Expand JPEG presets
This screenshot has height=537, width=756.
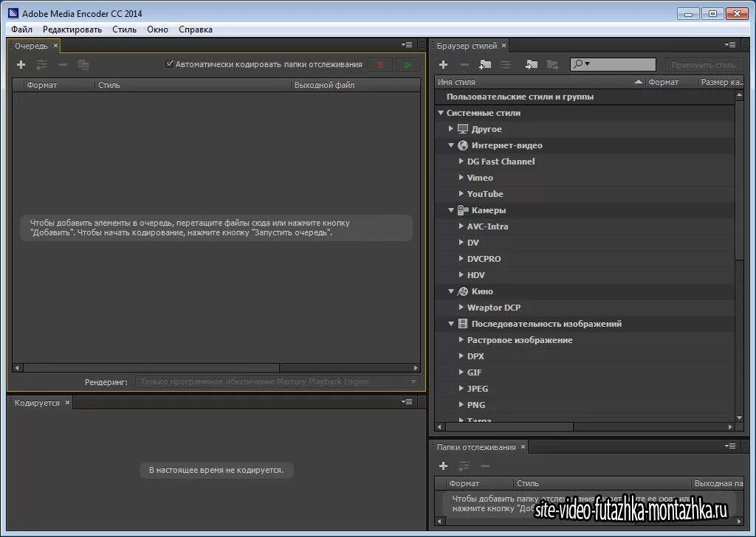461,388
